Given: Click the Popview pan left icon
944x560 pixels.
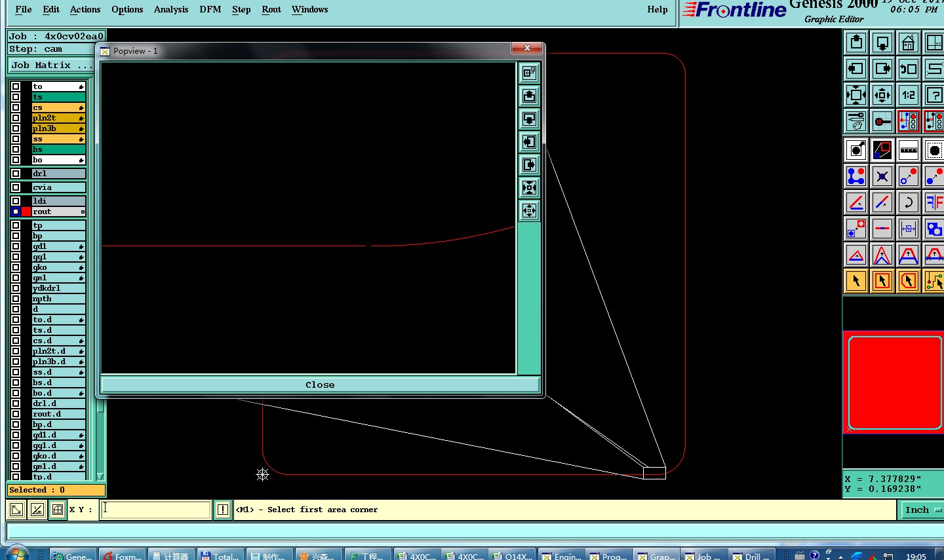Looking at the screenshot, I should tap(529, 142).
